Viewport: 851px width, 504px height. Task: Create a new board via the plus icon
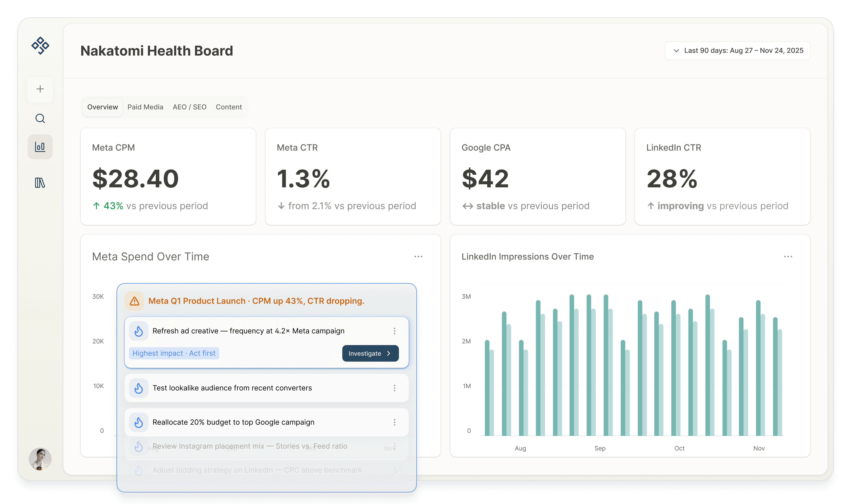pyautogui.click(x=40, y=89)
